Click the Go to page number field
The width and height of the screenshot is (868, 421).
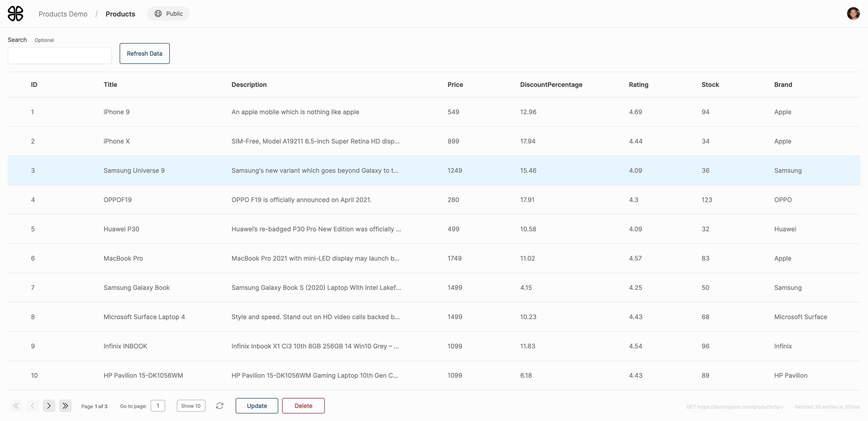158,406
